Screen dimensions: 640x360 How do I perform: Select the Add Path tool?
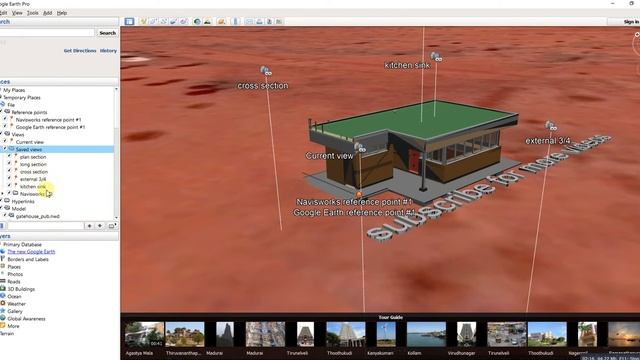164,21
